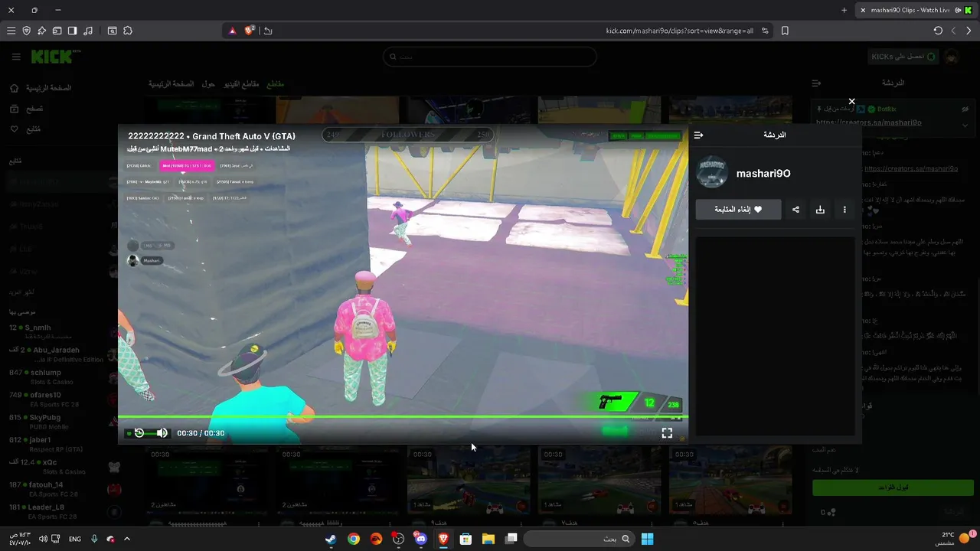Viewport: 980px width, 551px height.
Task: Expand the hidden system tray icons chevron
Action: [x=127, y=539]
